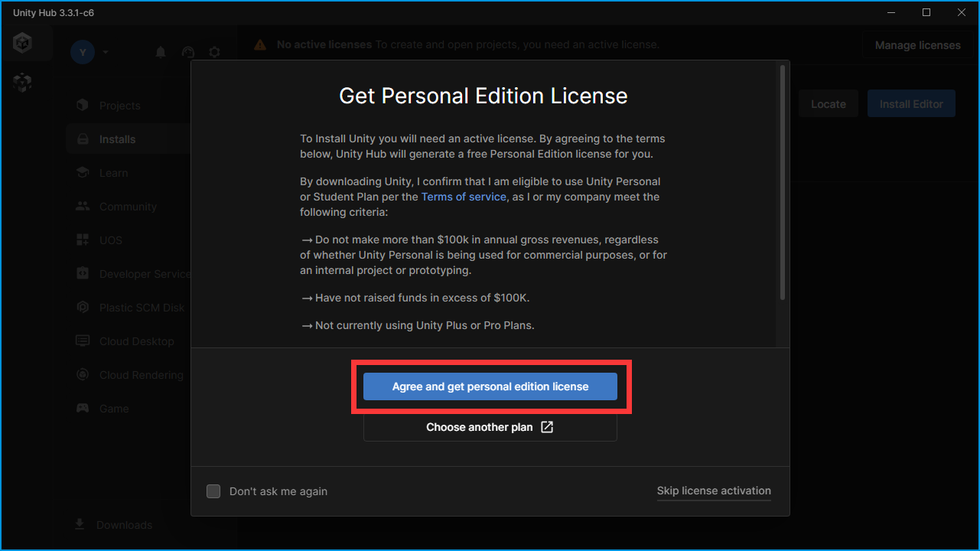Go to Cloud Rendering in the sidebar
980x551 pixels.
pyautogui.click(x=141, y=375)
